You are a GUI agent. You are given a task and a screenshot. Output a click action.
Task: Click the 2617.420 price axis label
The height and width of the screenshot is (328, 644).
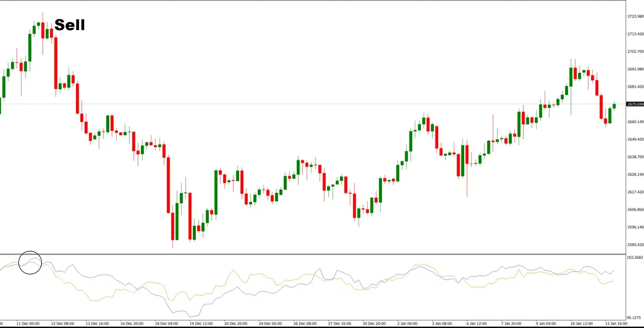(635, 192)
